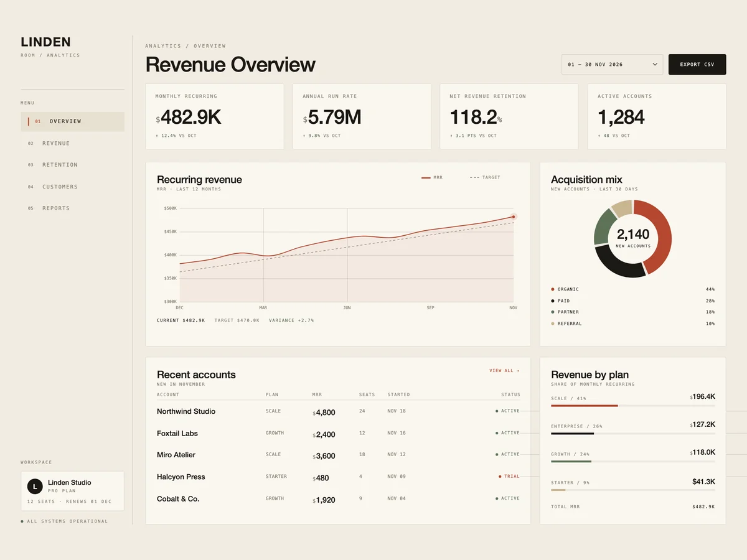Screen dimensions: 747x560
Task: Click the Export CSV button
Action: (697, 65)
